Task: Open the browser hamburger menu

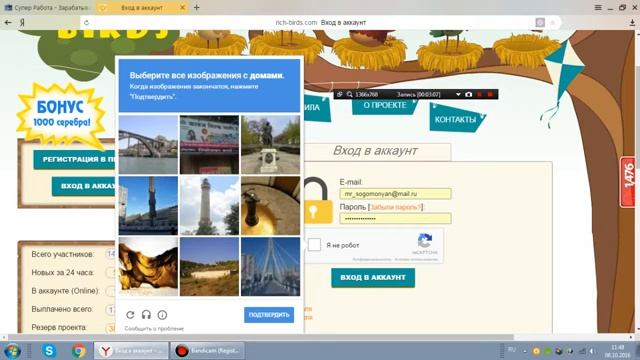Action: pos(598,7)
